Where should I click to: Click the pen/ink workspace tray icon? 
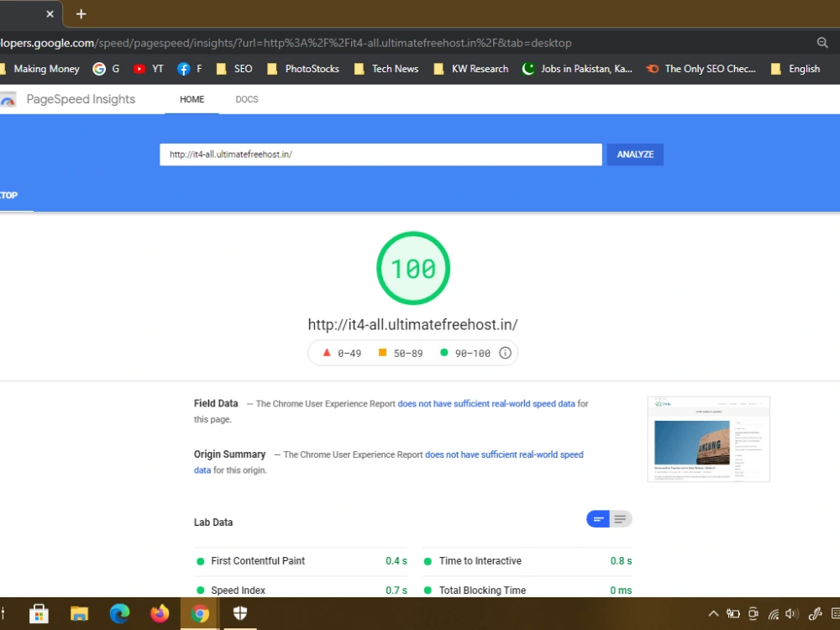pyautogui.click(x=815, y=614)
